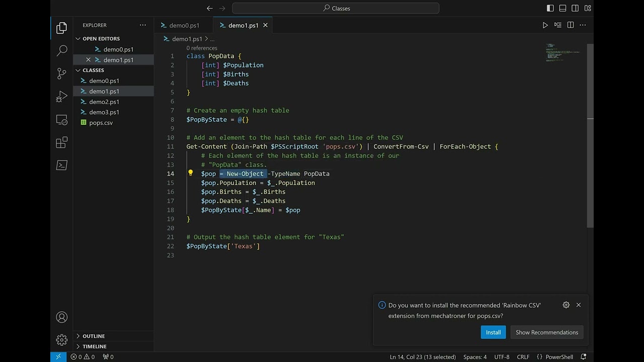Toggle the secondary side bar

pos(575,8)
